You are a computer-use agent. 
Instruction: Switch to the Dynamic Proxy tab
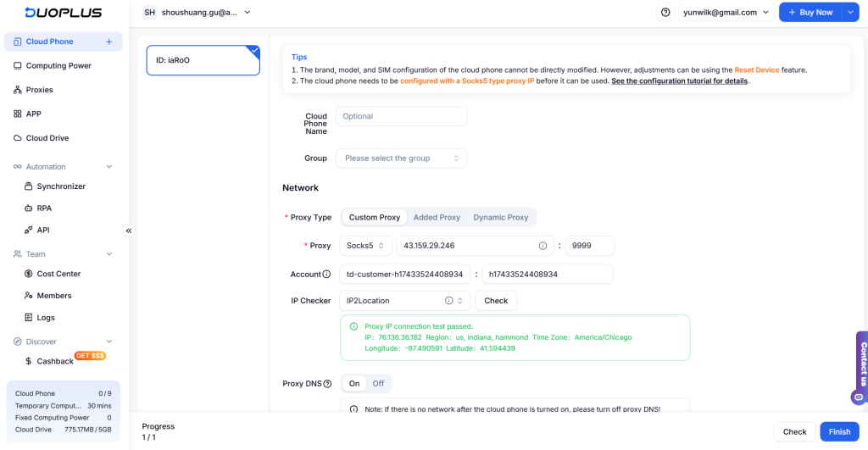coord(500,218)
